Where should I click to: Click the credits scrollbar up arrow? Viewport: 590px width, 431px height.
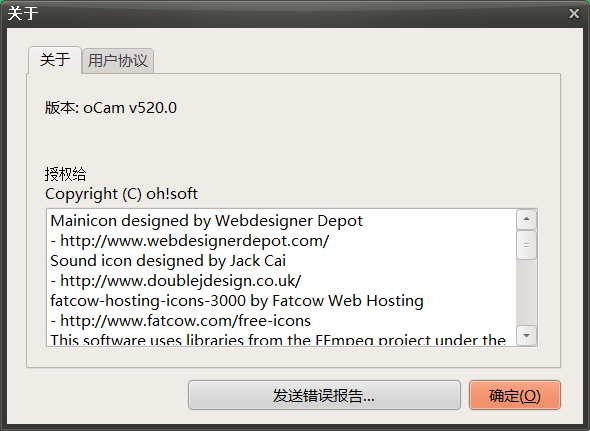coord(526,219)
